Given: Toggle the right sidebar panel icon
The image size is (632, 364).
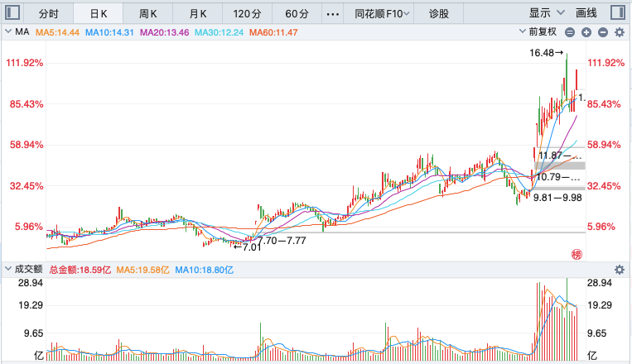Looking at the screenshot, I should pos(618,12).
